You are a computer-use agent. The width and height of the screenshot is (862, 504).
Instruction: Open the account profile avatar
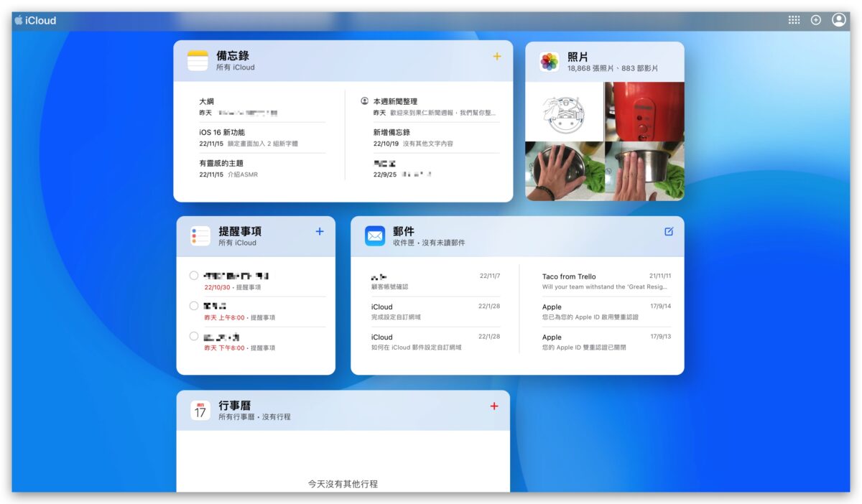(x=838, y=20)
